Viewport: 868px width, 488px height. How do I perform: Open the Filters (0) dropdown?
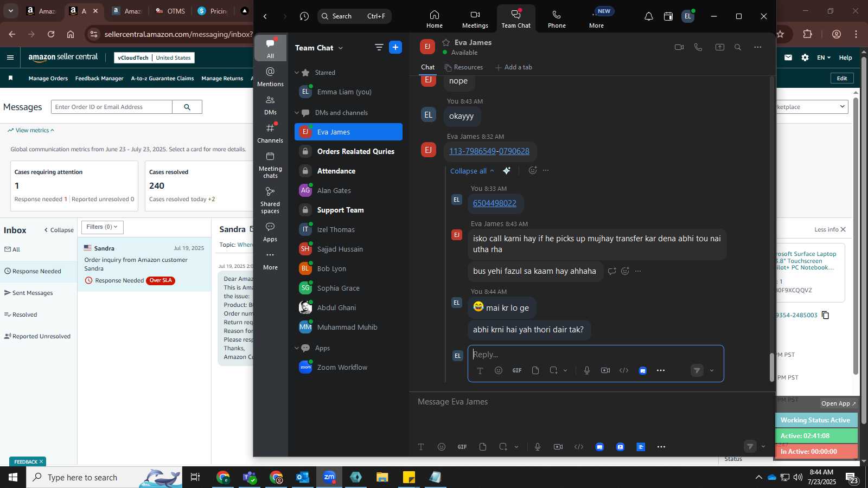pos(102,227)
